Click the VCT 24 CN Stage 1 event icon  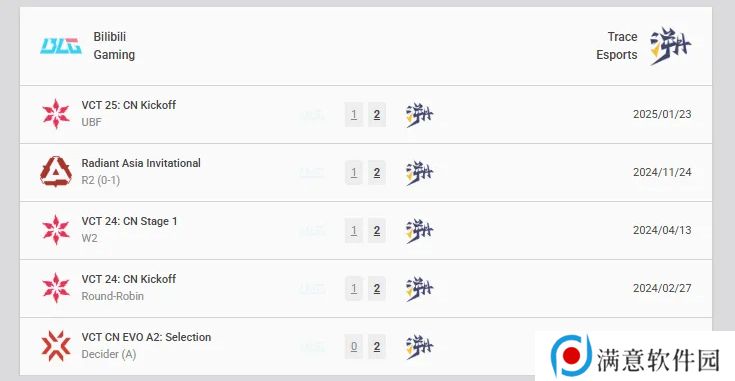(x=56, y=230)
